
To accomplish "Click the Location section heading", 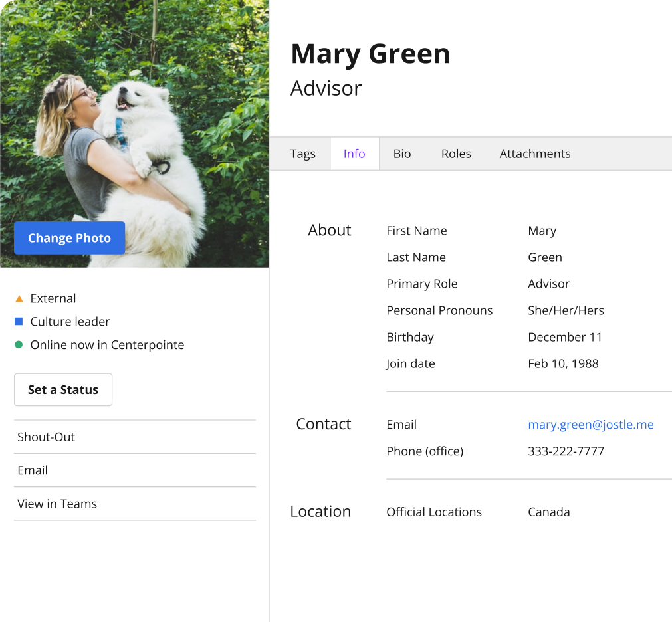I will pyautogui.click(x=320, y=512).
